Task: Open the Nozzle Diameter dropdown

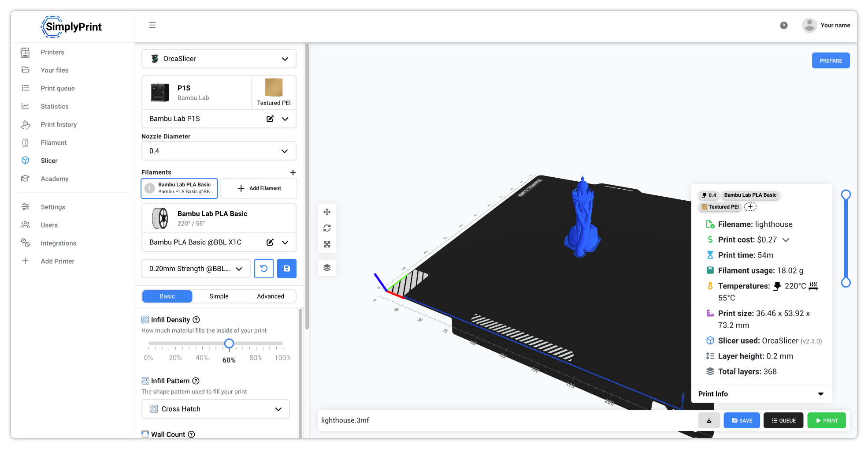Action: coord(219,151)
